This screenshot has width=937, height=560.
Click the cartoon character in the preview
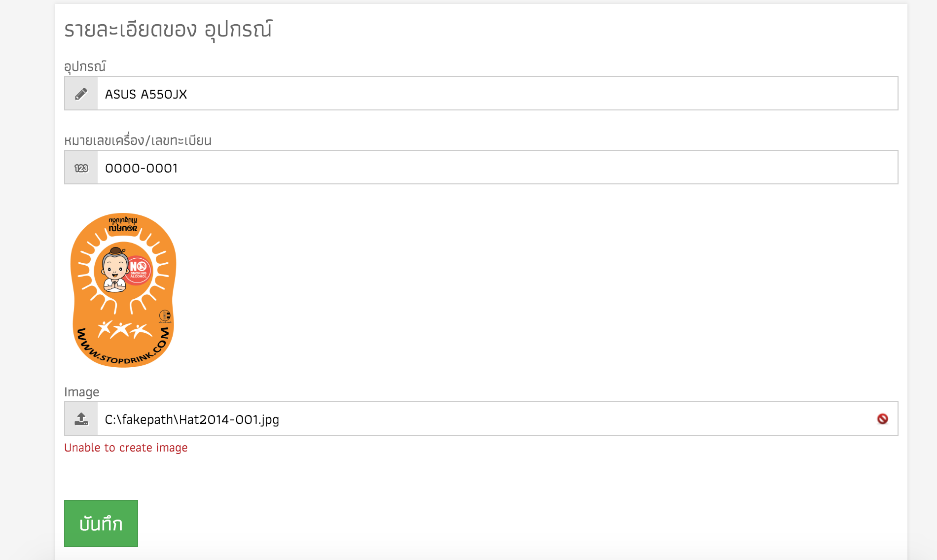pyautogui.click(x=115, y=270)
